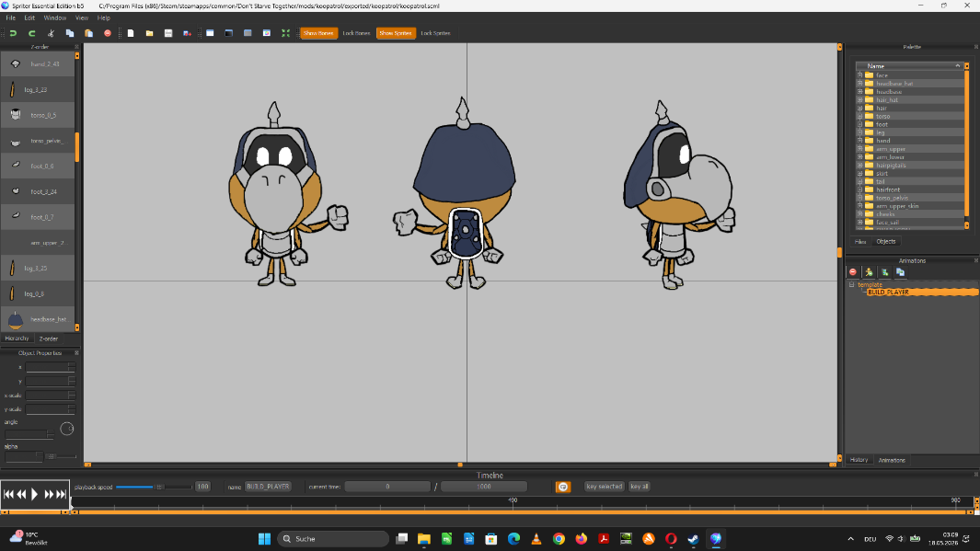This screenshot has height=551, width=980.
Task: Expand the torso folder in Palette
Action: click(860, 116)
